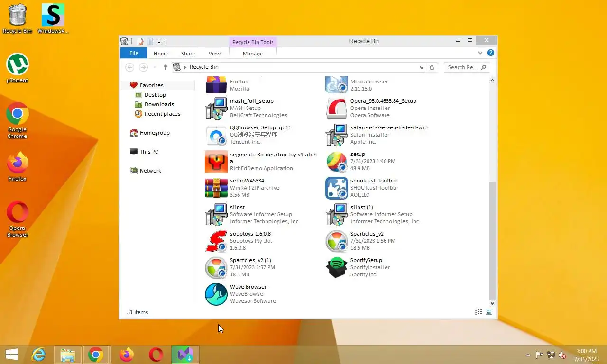Open the Windows Start button

tap(12, 355)
